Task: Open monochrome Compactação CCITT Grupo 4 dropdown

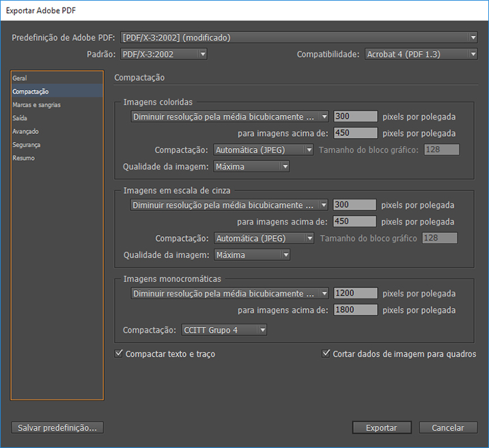Action: (x=224, y=330)
